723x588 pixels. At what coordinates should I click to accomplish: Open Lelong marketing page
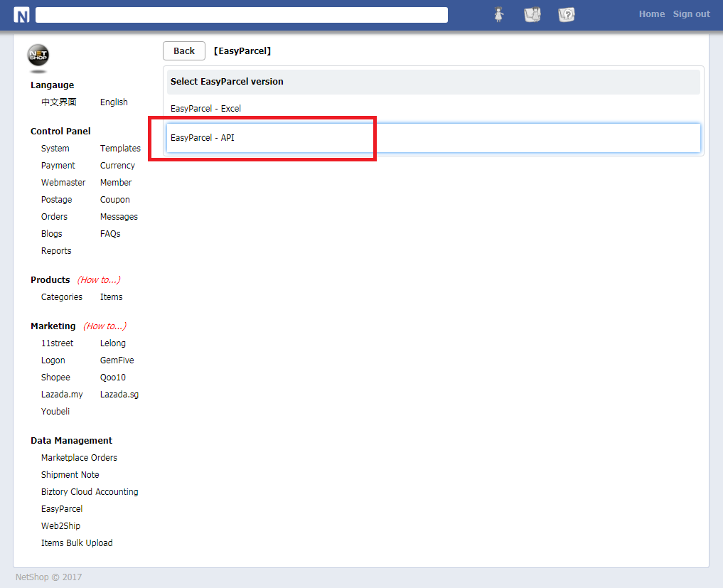point(113,343)
